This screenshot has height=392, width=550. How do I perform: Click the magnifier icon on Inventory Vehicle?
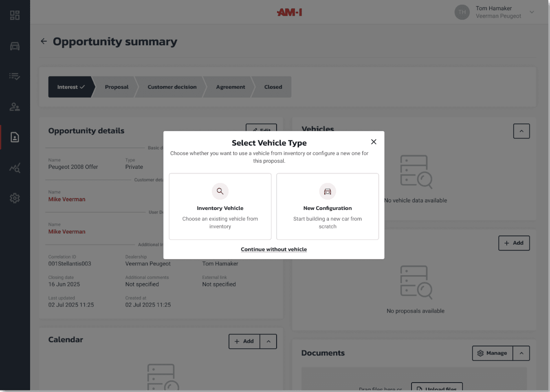click(220, 191)
